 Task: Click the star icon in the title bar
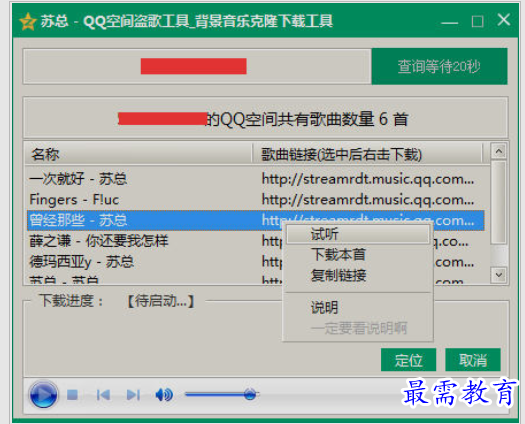pos(28,22)
